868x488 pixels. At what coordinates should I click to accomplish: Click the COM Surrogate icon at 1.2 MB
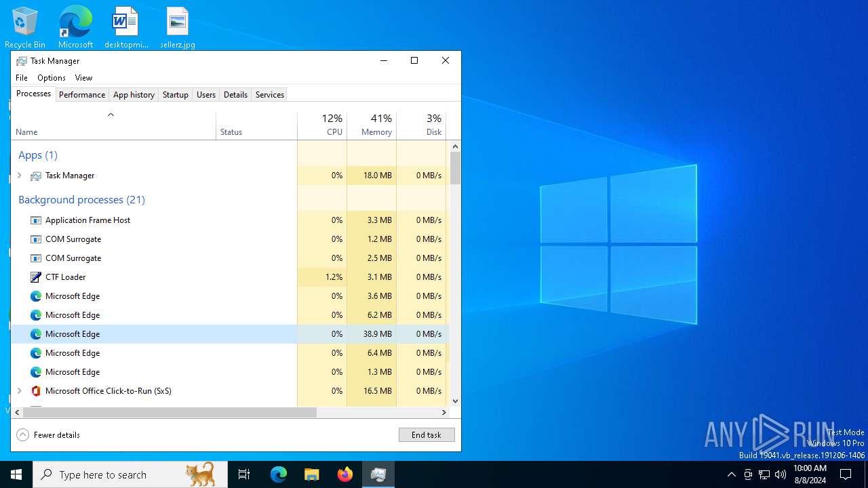point(36,239)
